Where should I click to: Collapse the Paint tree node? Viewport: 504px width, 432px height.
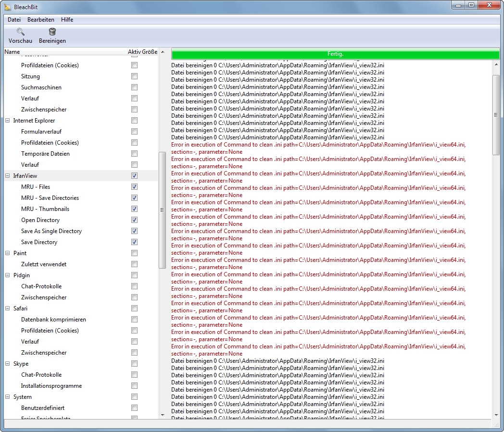click(x=8, y=253)
